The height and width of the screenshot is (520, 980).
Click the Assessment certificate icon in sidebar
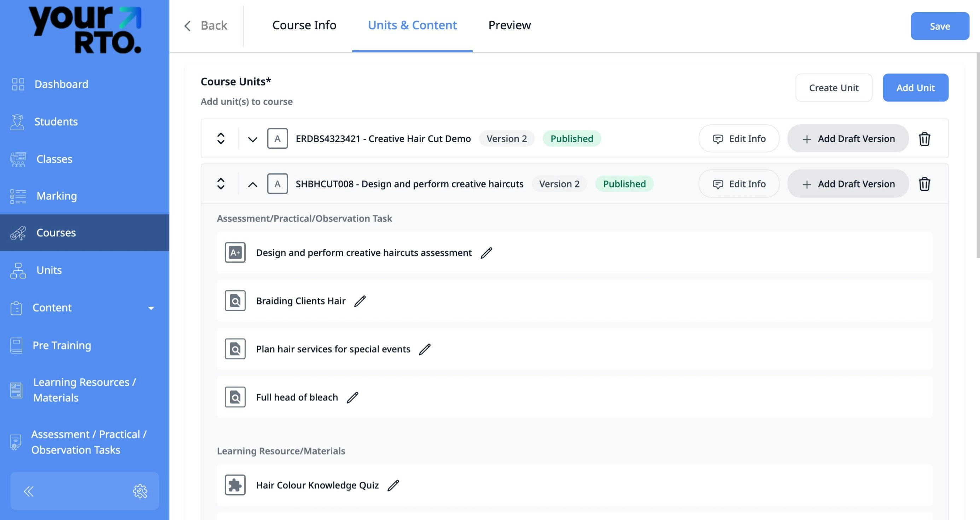click(x=15, y=442)
